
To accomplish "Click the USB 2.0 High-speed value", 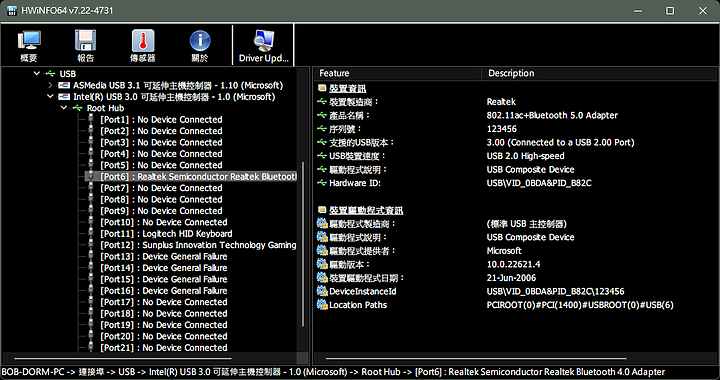I will [x=525, y=156].
